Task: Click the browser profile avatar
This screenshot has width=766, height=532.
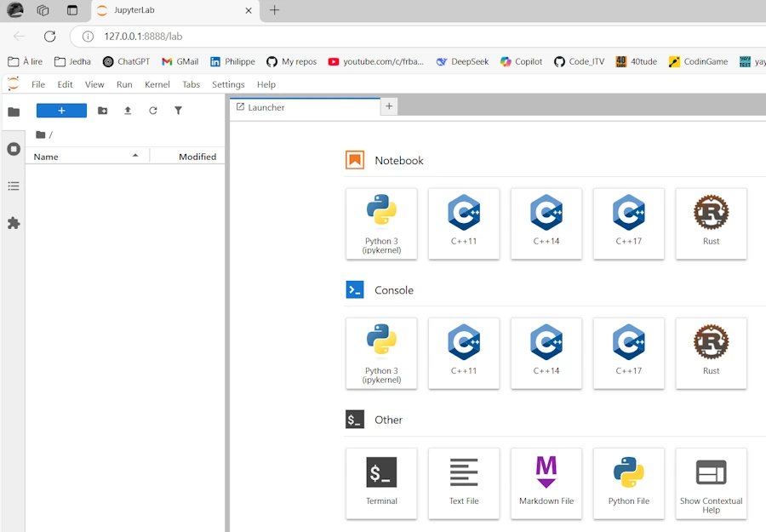Action: [15, 9]
